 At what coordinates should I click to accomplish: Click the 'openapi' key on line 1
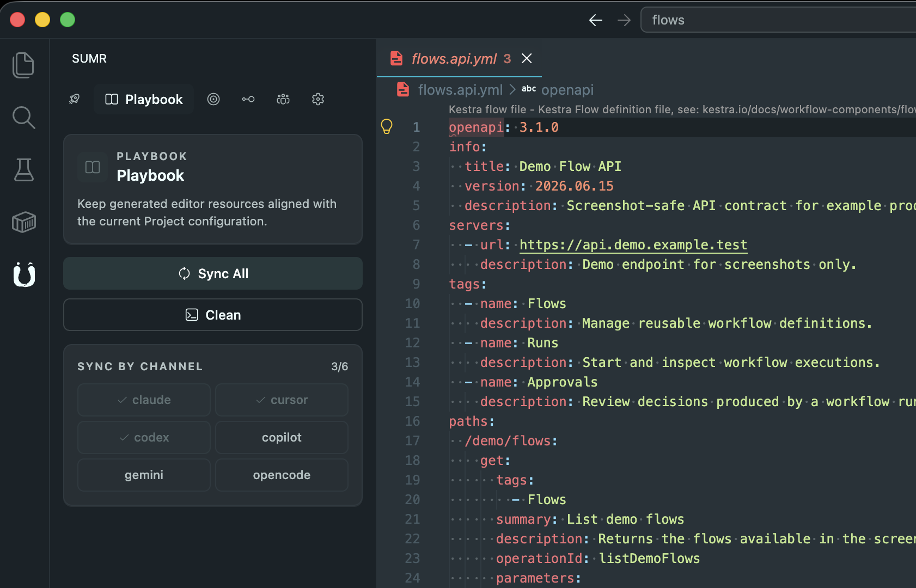[x=476, y=127]
